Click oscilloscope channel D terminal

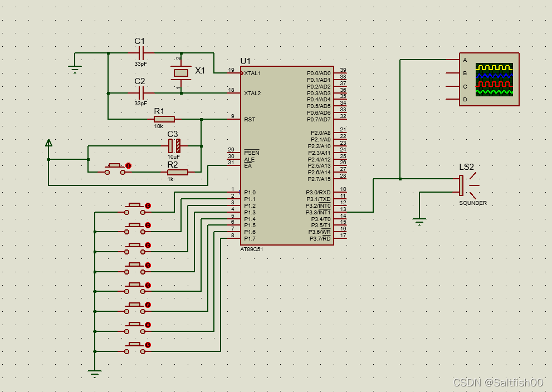(453, 100)
